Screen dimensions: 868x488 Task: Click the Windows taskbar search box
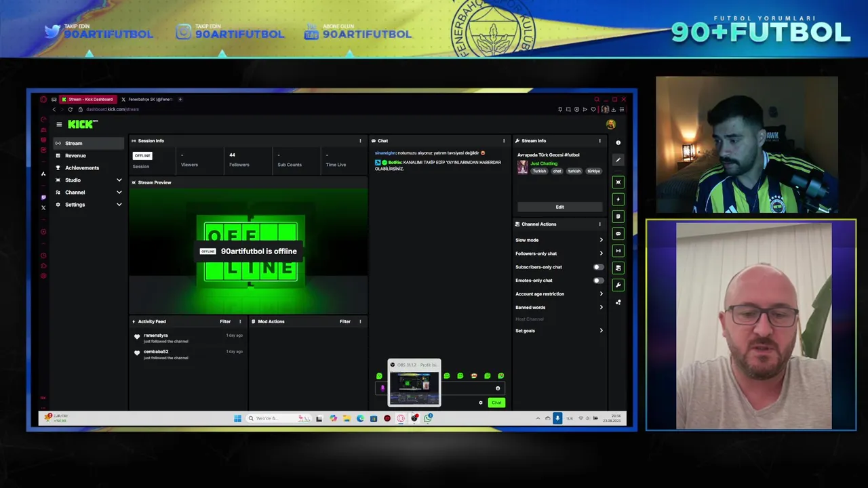point(279,418)
